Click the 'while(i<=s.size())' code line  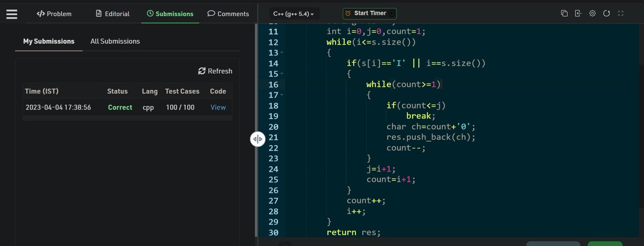tap(371, 42)
